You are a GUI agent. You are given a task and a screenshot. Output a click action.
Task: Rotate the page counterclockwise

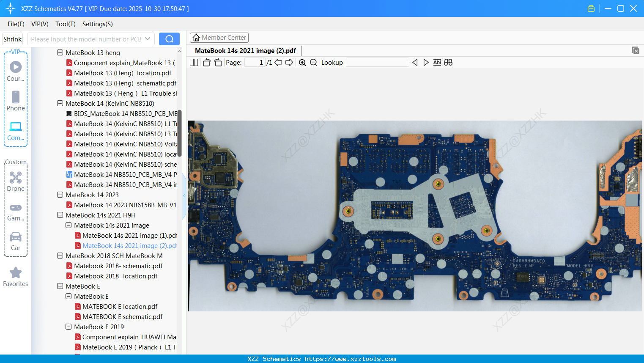point(206,63)
